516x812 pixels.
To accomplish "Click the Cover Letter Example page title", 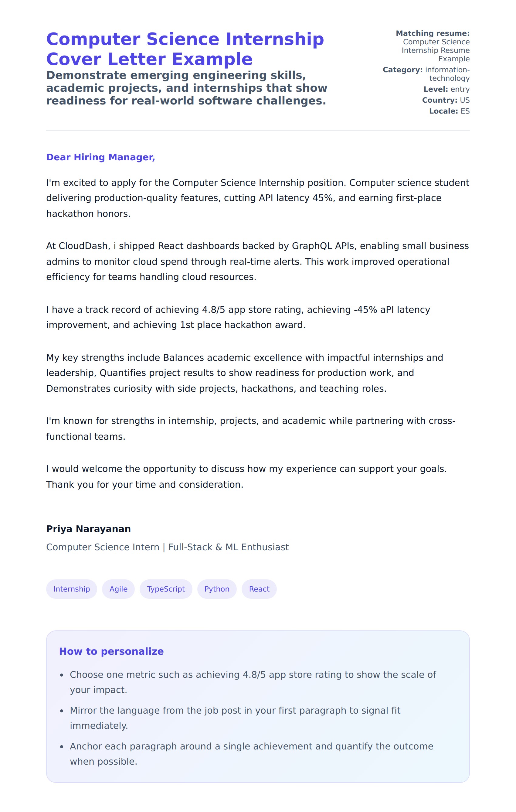I will tap(185, 49).
